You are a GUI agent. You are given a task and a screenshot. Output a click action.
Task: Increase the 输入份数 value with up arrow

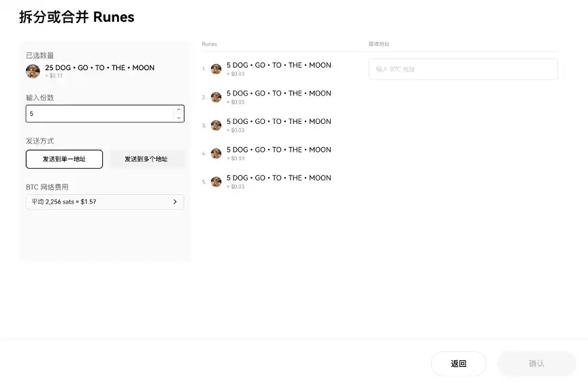[178, 110]
